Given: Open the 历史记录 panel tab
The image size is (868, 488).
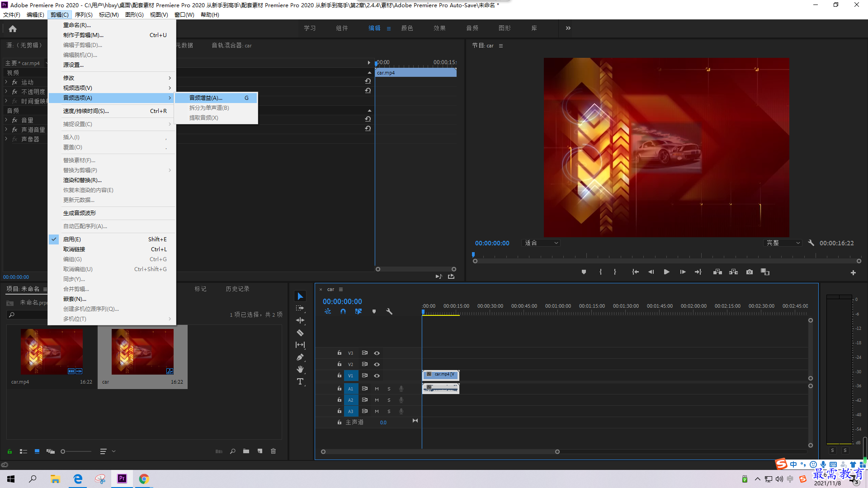Looking at the screenshot, I should pyautogui.click(x=237, y=289).
